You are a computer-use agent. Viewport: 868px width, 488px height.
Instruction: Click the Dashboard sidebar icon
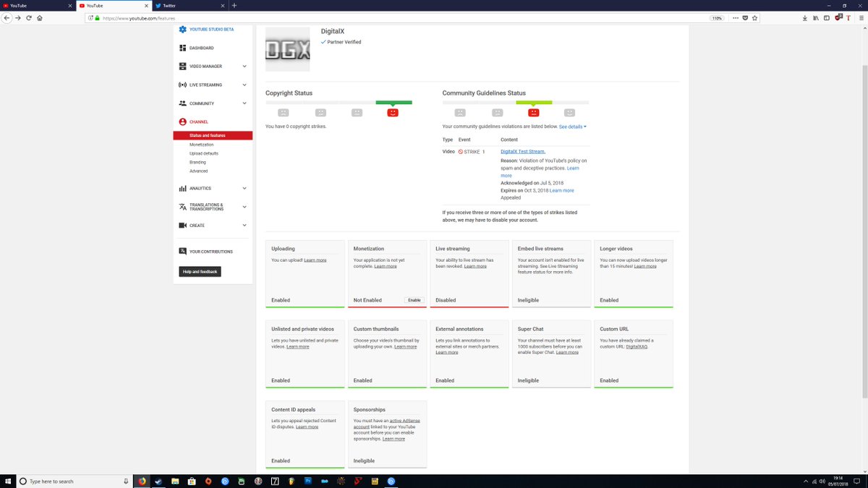pyautogui.click(x=183, y=48)
